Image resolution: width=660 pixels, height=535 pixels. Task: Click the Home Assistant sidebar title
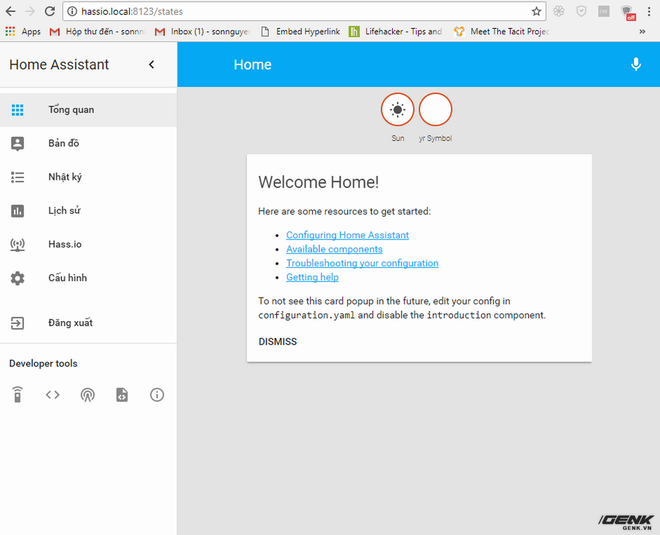click(x=59, y=64)
